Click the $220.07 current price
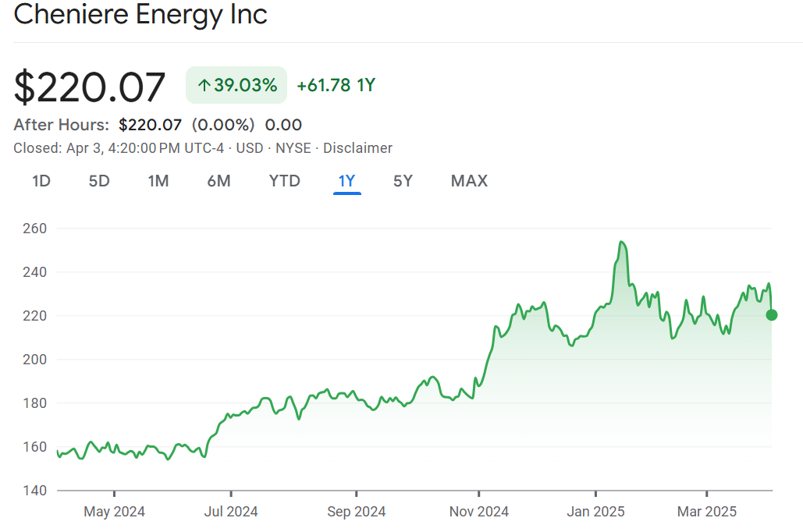 pyautogui.click(x=90, y=87)
